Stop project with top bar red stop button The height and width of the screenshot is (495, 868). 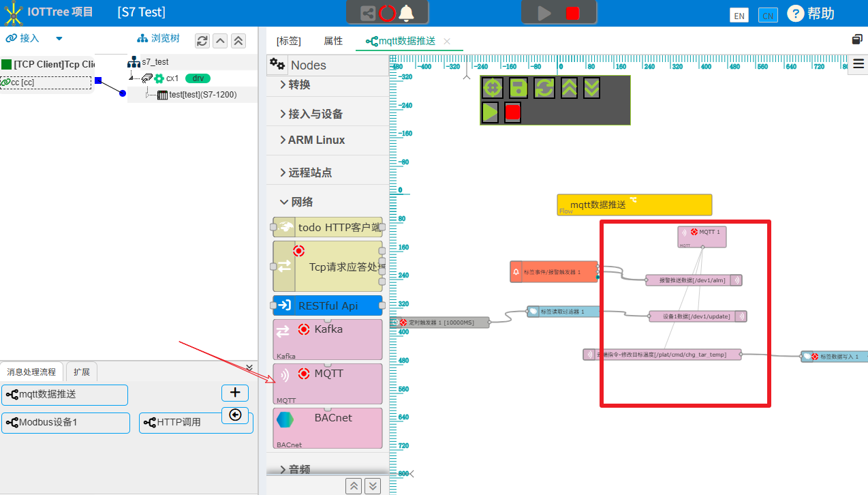pyautogui.click(x=572, y=13)
